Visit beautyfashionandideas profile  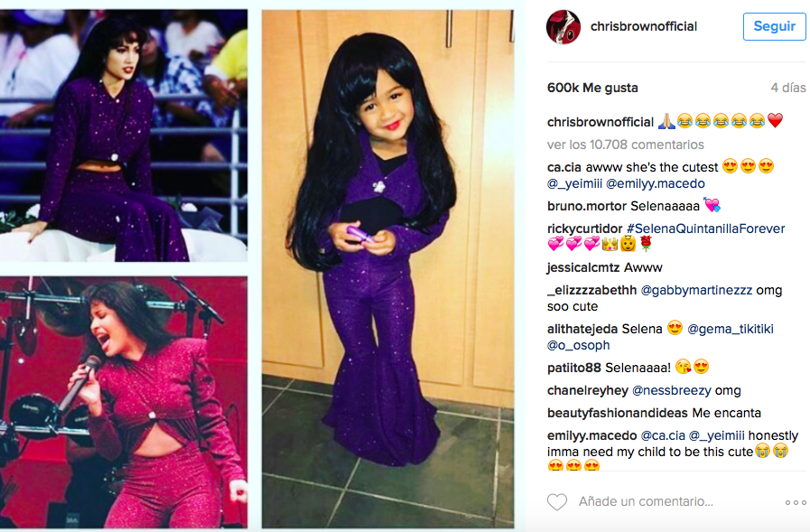click(618, 413)
